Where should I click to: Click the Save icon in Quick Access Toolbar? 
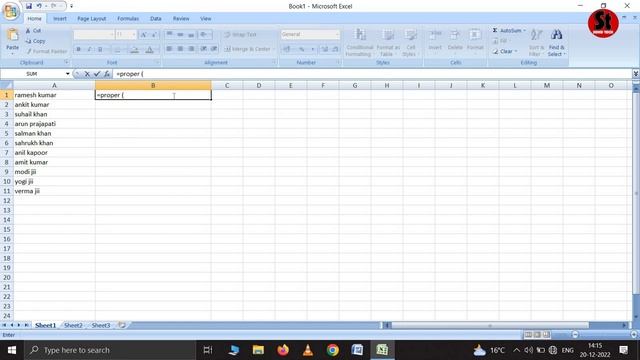[x=29, y=6]
